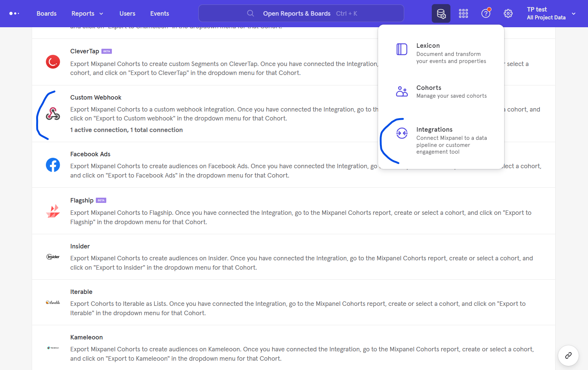Click the CleverTap BETA badge

click(x=107, y=51)
